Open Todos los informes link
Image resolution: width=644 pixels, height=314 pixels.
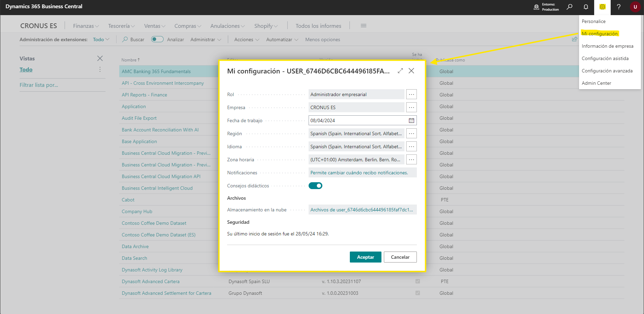coord(318,26)
